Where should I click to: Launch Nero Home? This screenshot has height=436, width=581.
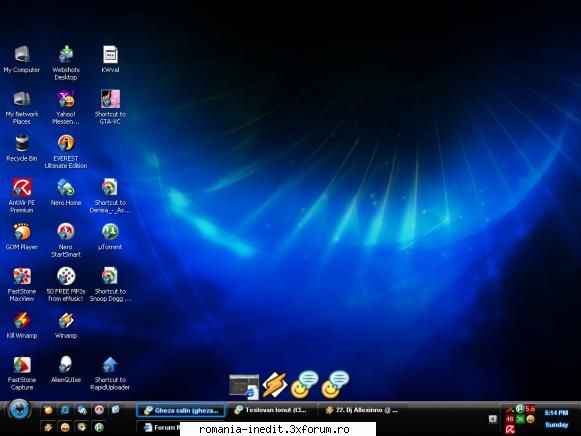66,192
